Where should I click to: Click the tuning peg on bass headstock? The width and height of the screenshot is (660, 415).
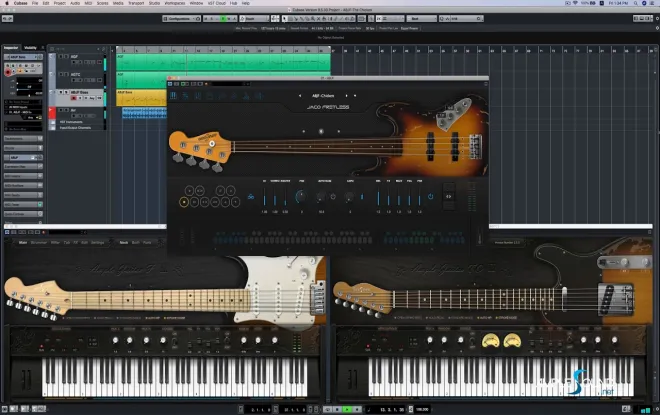178,158
